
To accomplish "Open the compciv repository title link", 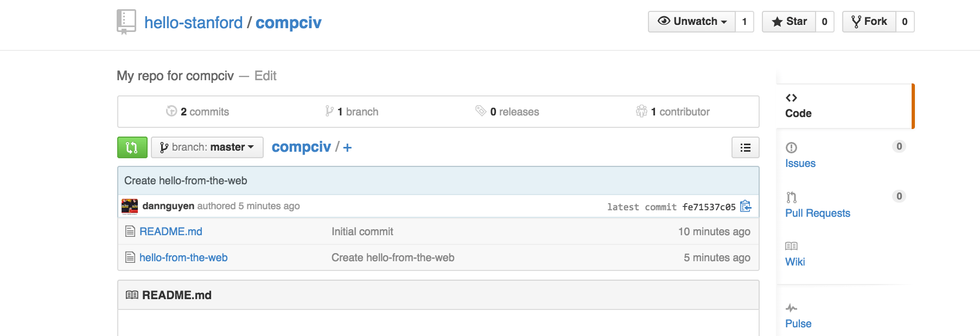I will [x=288, y=23].
